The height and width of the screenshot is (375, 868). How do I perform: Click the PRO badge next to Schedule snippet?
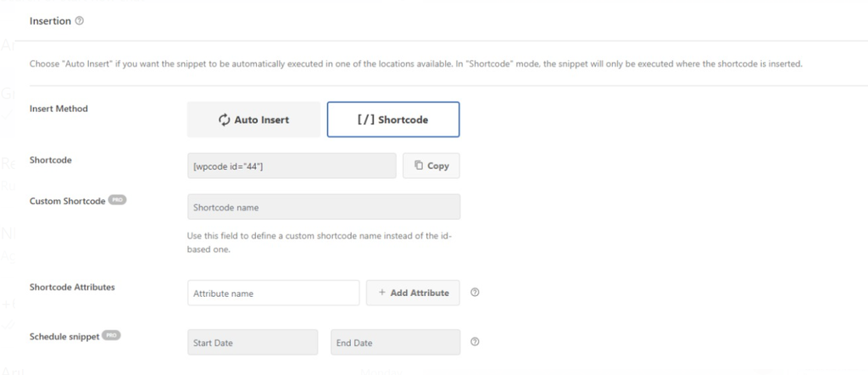point(111,336)
